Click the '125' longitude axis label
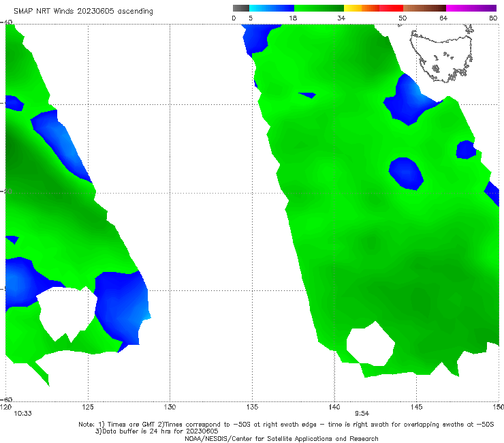 (x=88, y=407)
